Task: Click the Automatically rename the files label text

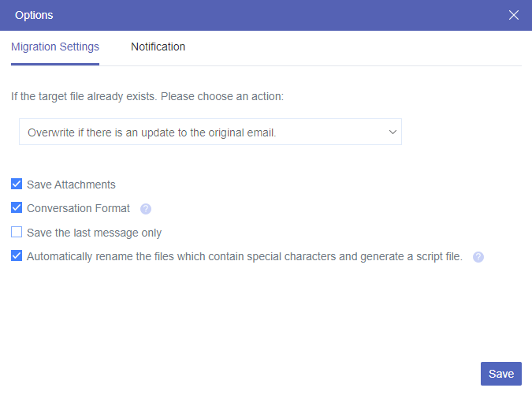Action: (x=244, y=256)
